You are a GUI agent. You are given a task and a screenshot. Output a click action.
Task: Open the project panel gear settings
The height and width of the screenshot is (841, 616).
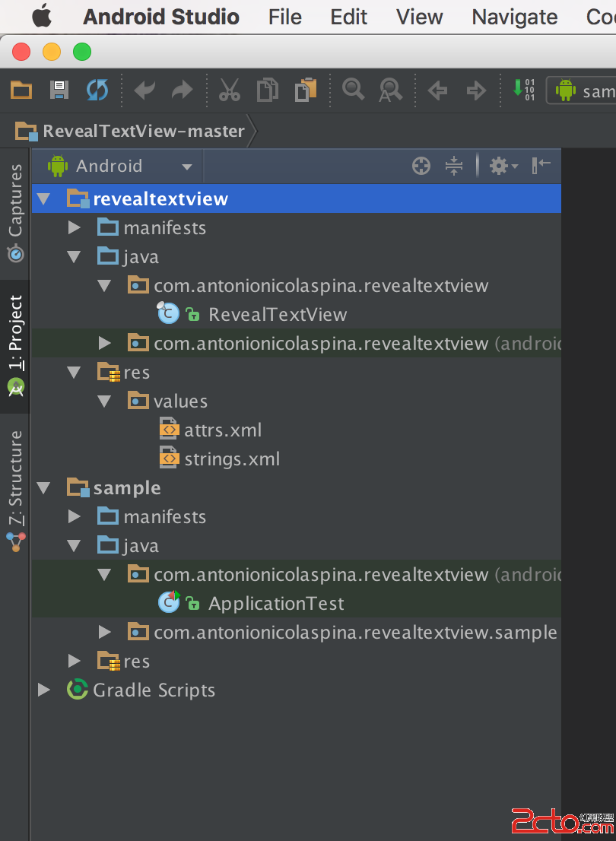pos(503,166)
